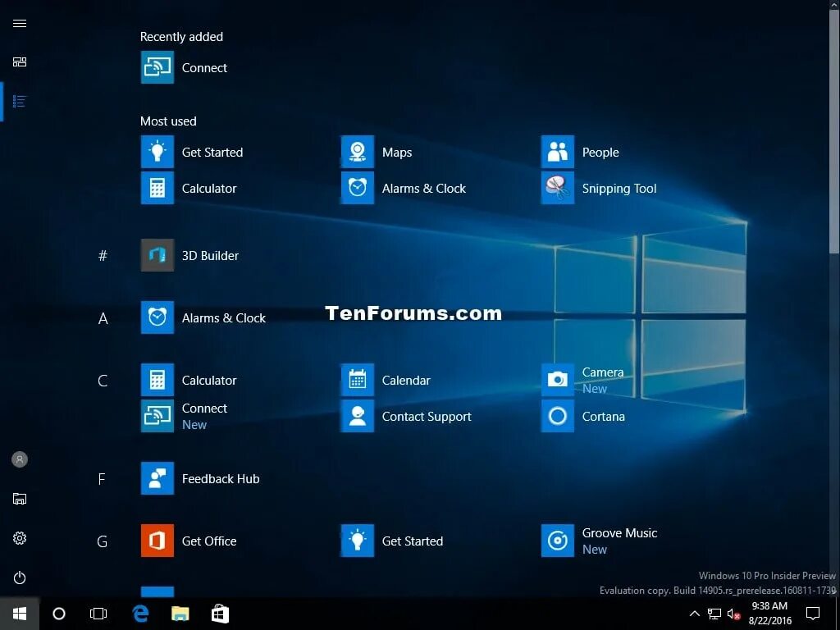Screen dimensions: 840x630
Task: Launch Get Office app icon
Action: [157, 541]
